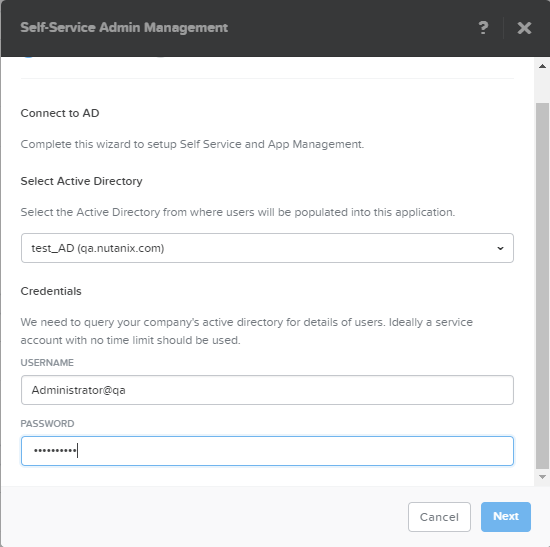Viewport: 550px width, 547px height.
Task: Click the scrollbar down arrow
Action: click(542, 477)
